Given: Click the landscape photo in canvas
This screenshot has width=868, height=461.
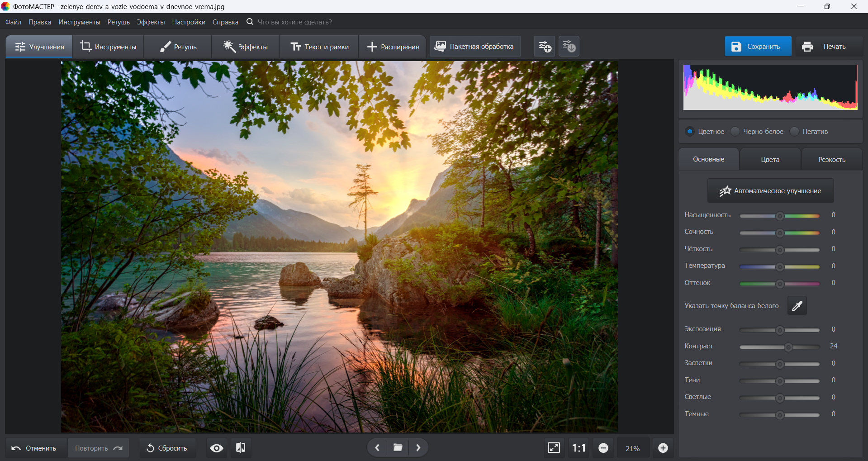Looking at the screenshot, I should click(x=339, y=247).
